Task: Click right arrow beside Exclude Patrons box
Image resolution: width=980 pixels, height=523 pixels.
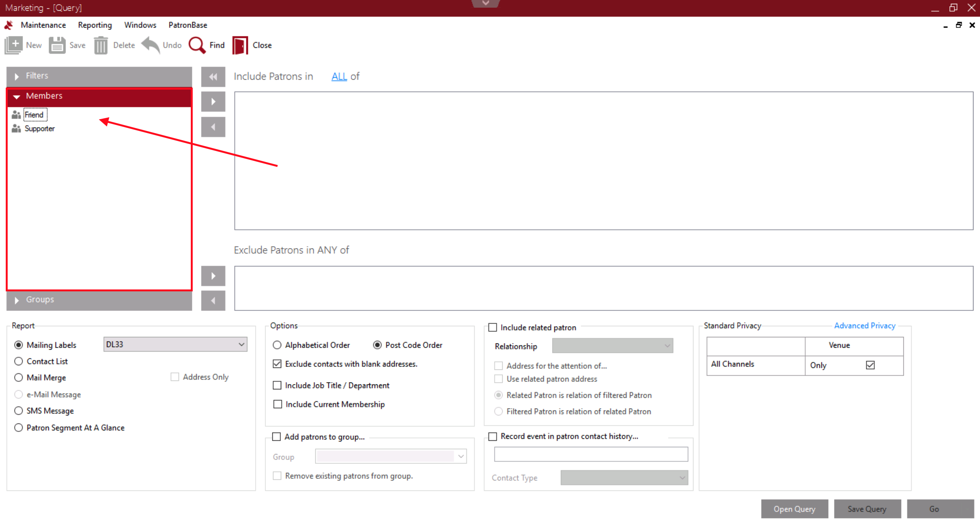Action: coord(213,276)
